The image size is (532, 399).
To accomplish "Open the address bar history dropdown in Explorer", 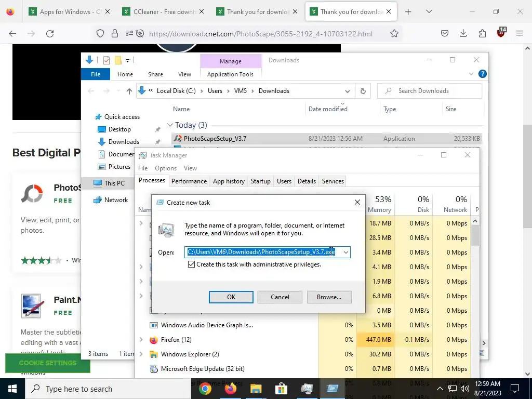I will [x=347, y=91].
